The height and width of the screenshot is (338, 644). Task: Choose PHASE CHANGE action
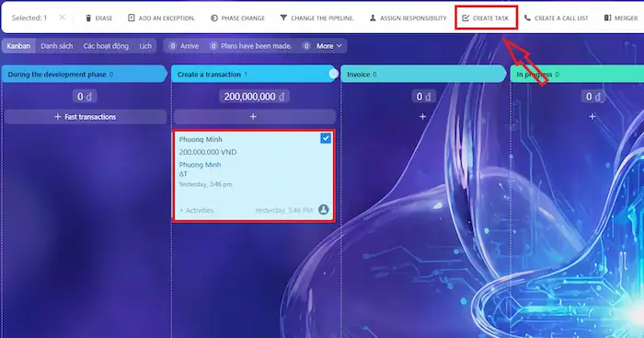click(x=243, y=18)
